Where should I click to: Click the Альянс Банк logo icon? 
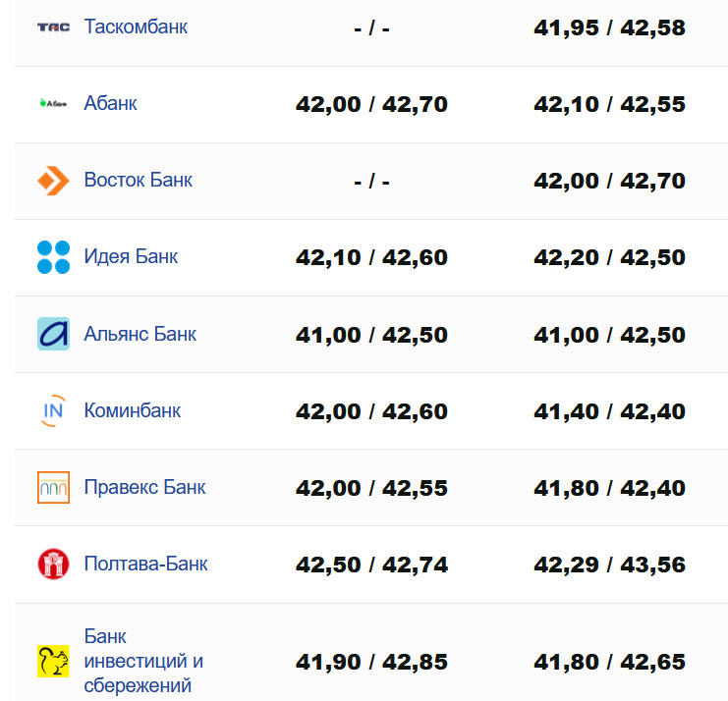[53, 334]
